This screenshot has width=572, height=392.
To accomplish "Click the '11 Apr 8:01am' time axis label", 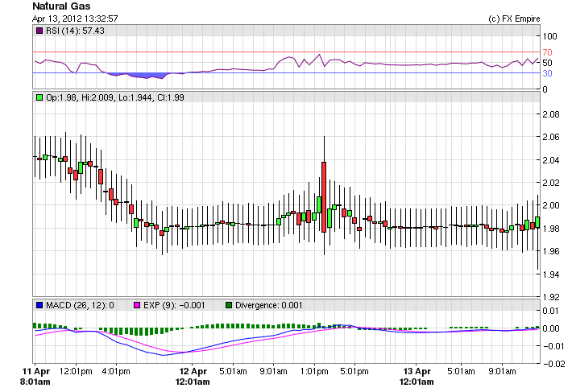I will pos(35,377).
